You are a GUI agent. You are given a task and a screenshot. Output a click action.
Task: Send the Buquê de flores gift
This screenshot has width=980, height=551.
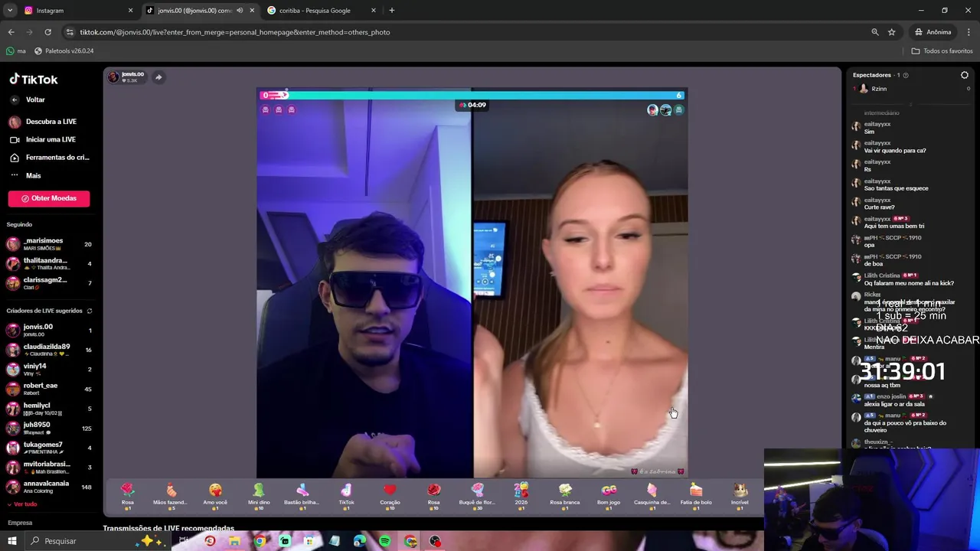(x=478, y=494)
